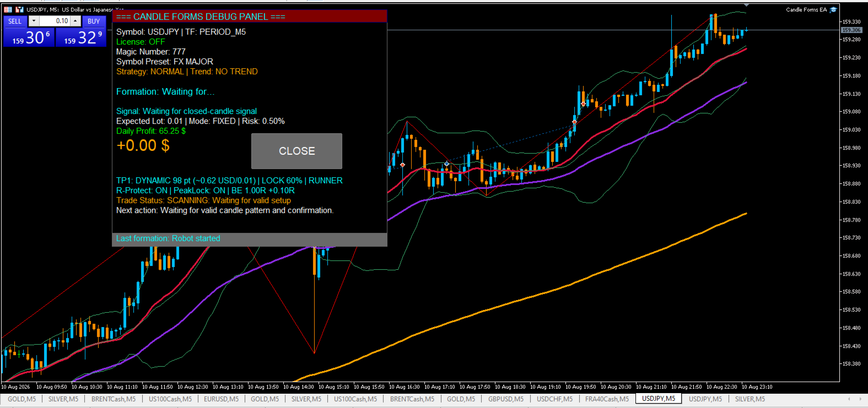Screen dimensions: 868x408
Task: Switch to the EURUSD,M5 chart tab
Action: coord(221,399)
